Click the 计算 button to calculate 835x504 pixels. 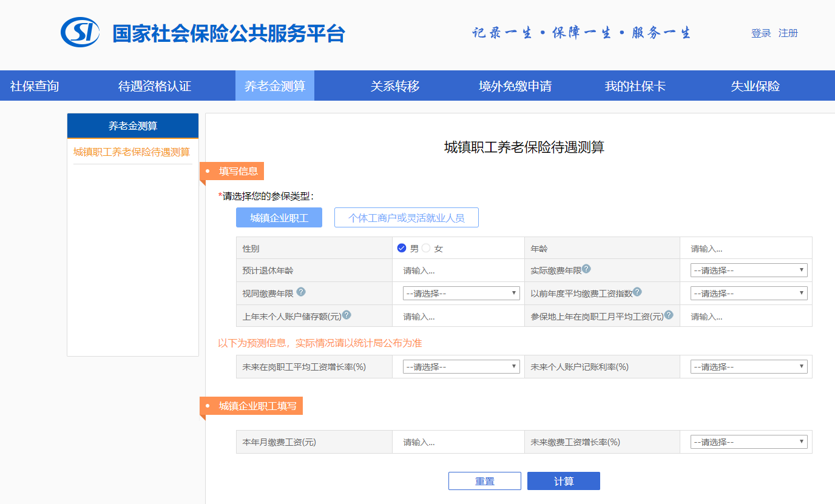tap(563, 480)
